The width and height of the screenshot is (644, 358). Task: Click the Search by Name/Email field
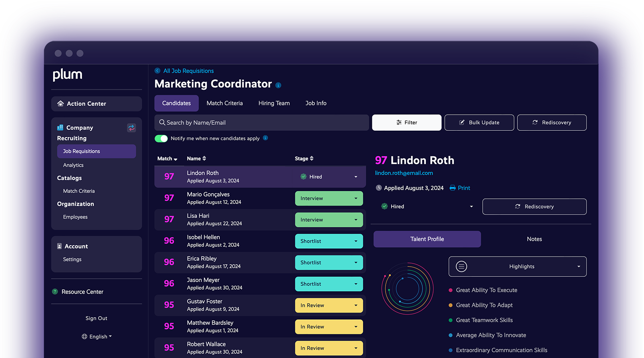coord(262,123)
